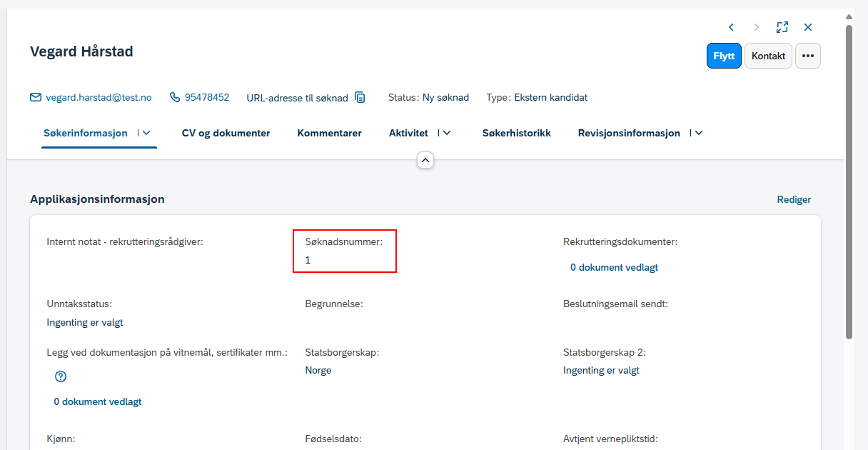Click envelope icon beside email address
The width and height of the screenshot is (868, 450).
[36, 97]
